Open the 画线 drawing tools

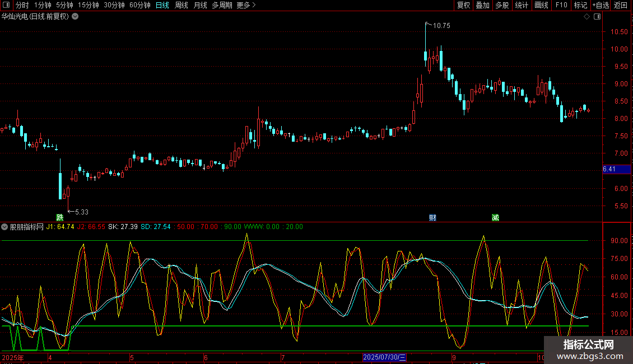pos(541,5)
